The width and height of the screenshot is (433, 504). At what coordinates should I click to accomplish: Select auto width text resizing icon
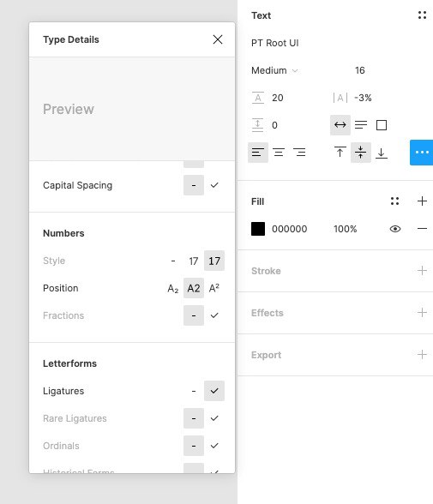[340, 125]
